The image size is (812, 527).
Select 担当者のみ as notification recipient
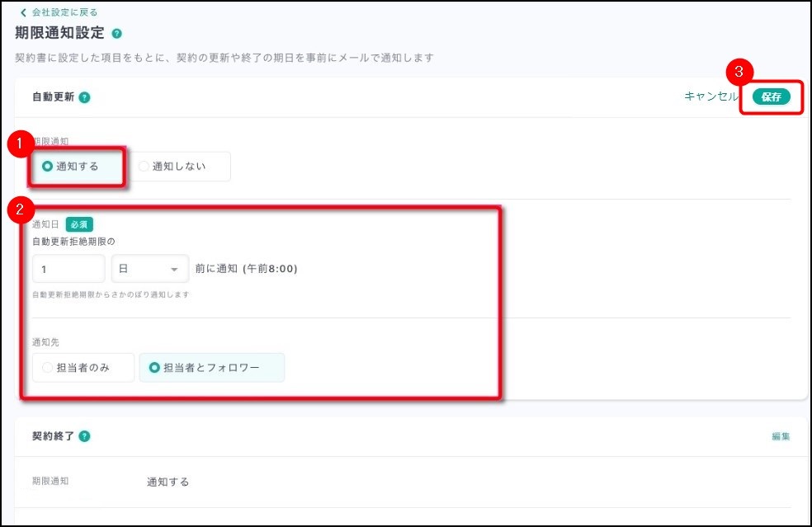click(x=83, y=368)
